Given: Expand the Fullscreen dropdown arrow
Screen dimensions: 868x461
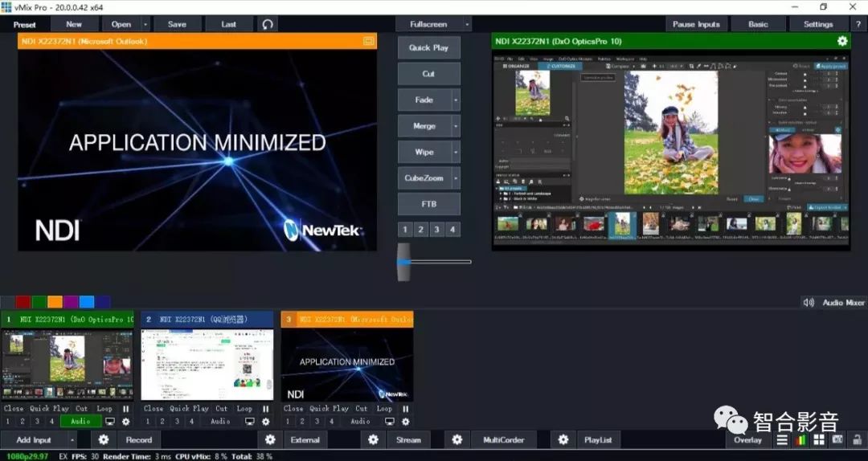Looking at the screenshot, I should click(467, 24).
